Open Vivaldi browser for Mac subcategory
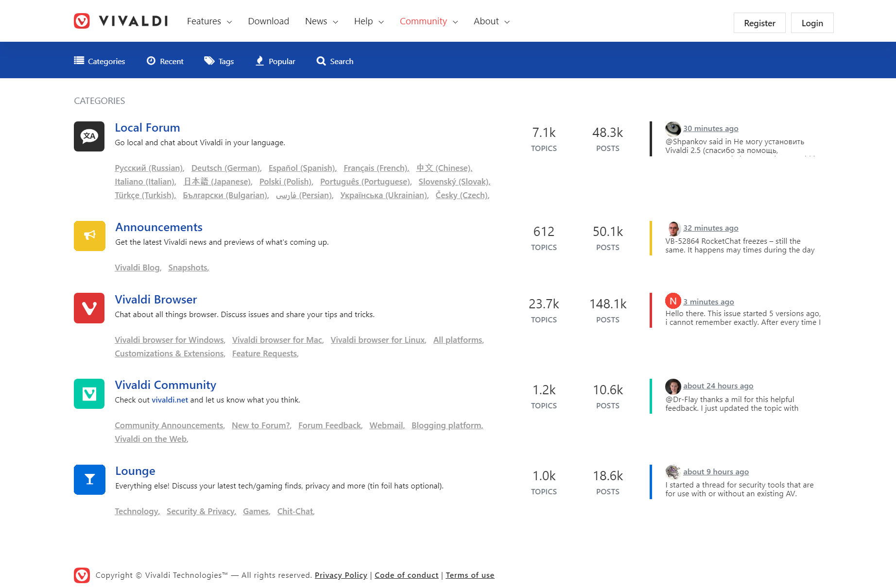Viewport: 896px width, 588px height. click(278, 340)
